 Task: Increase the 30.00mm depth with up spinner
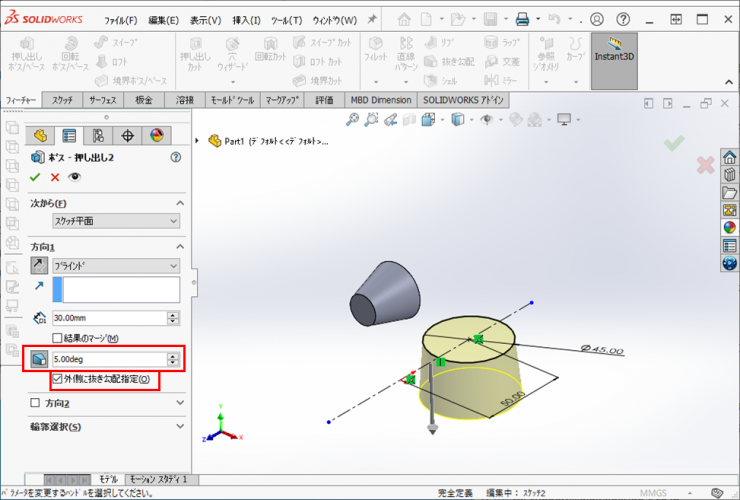174,314
